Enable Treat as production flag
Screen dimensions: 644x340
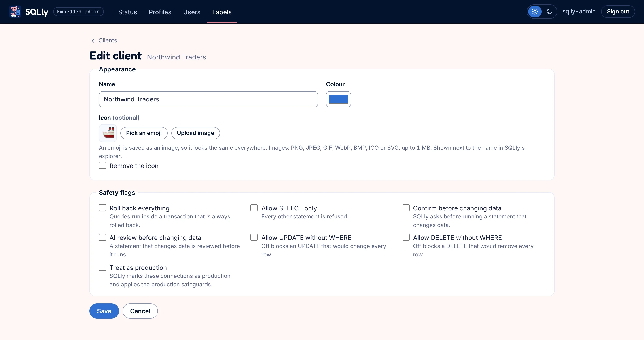tap(102, 267)
